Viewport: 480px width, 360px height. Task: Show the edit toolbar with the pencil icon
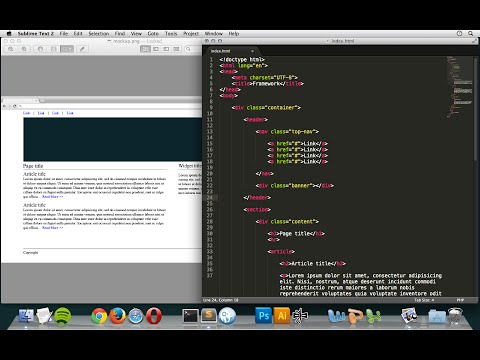(x=82, y=49)
